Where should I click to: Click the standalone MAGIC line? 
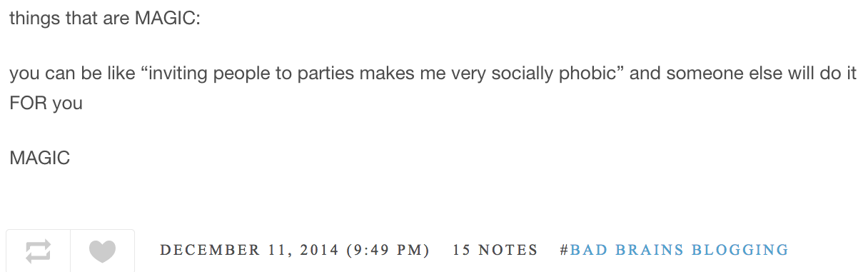point(40,158)
